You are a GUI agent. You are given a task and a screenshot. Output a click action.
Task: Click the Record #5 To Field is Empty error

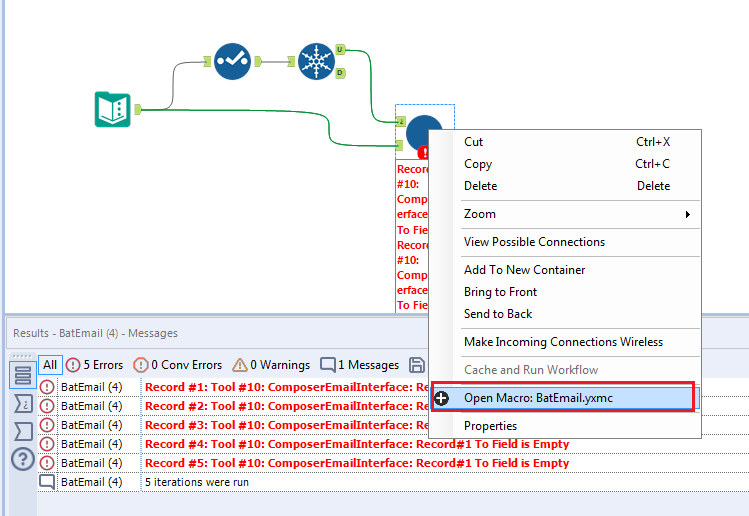[357, 463]
